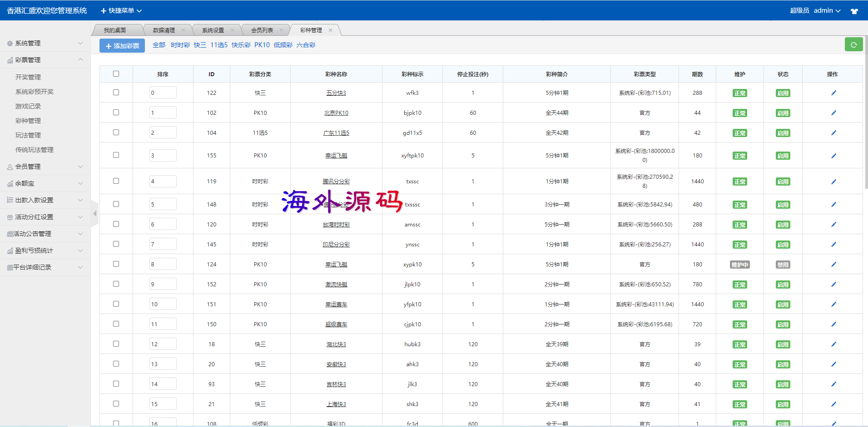Click edit pencil for 湖北快3 row
The height and width of the screenshot is (427, 868).
[x=833, y=344]
